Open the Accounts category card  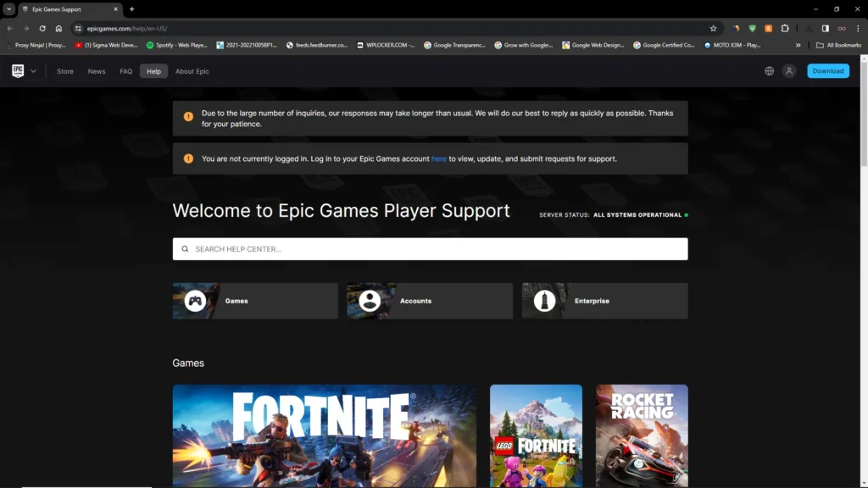tap(430, 301)
